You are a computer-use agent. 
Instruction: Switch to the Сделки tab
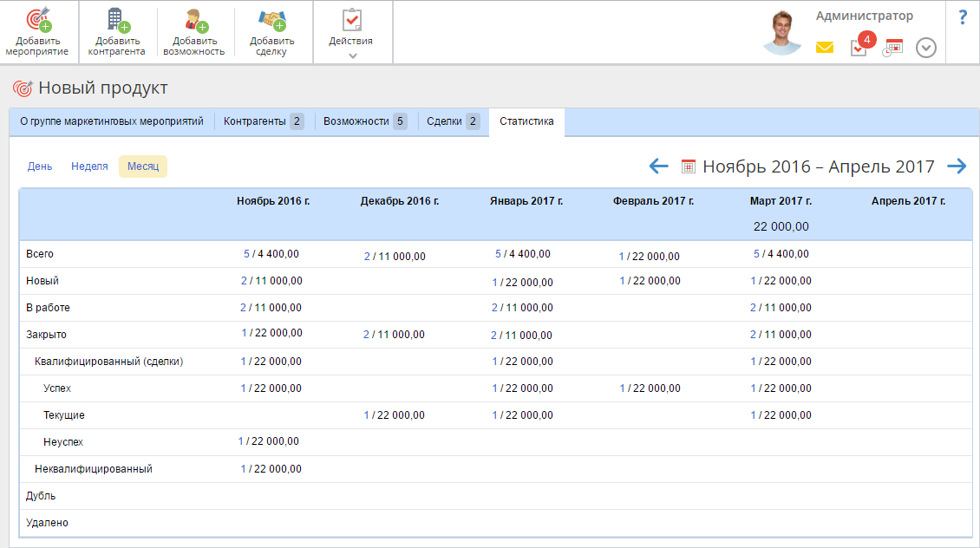point(453,121)
